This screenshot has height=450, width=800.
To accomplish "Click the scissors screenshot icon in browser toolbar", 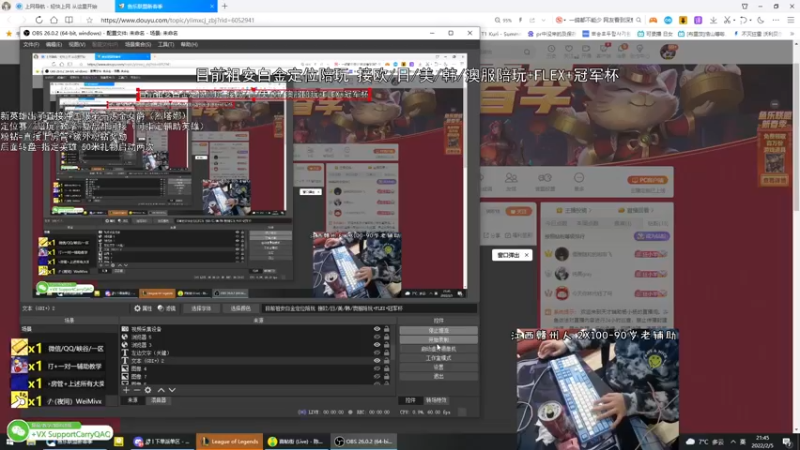I will [727, 20].
